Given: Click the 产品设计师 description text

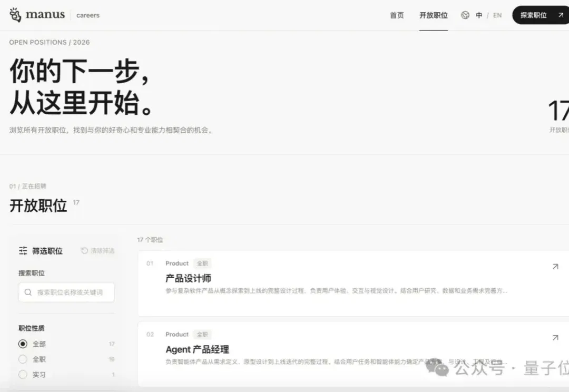Looking at the screenshot, I should 336,291.
